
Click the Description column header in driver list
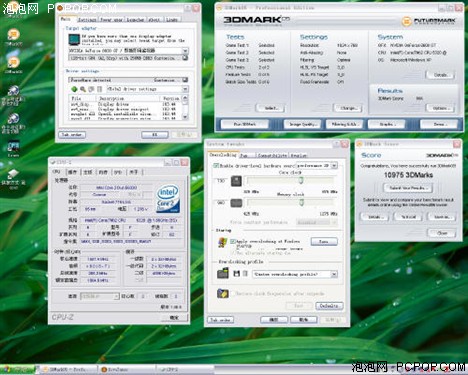click(x=129, y=99)
